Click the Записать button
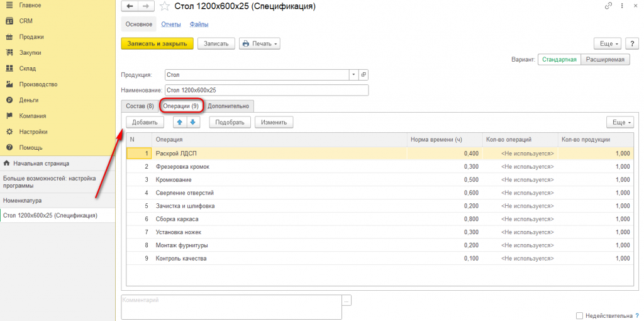This screenshot has height=321, width=644. [x=216, y=43]
